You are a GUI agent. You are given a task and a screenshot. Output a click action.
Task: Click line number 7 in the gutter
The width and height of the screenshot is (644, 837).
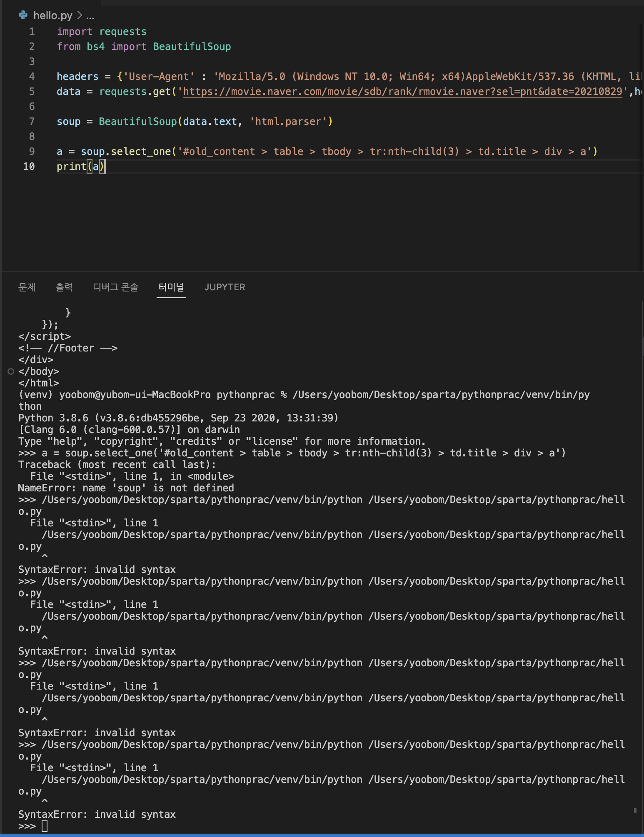32,122
